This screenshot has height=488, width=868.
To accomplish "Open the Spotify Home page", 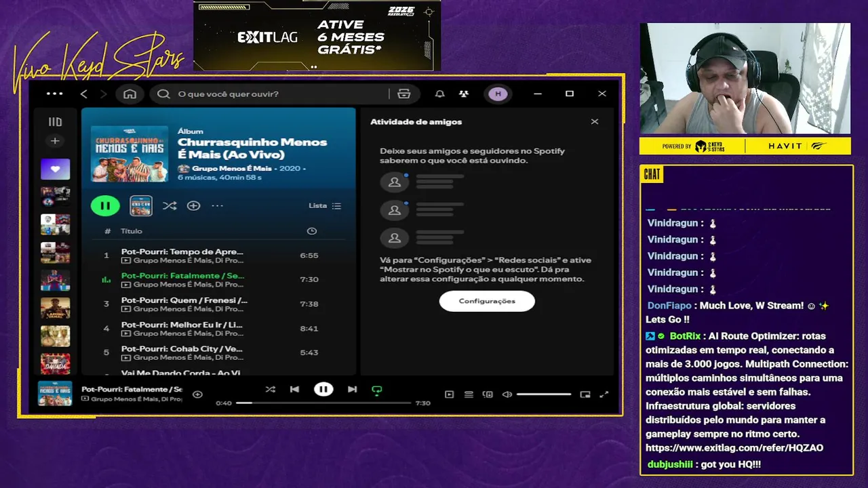I will coord(130,94).
